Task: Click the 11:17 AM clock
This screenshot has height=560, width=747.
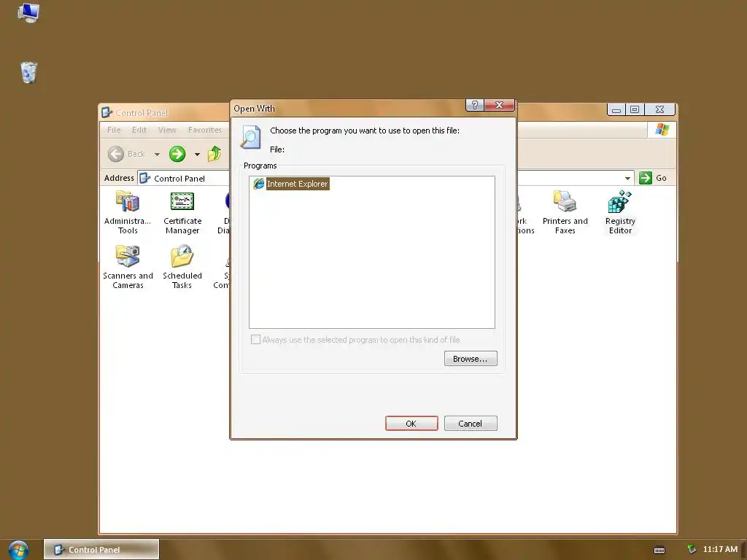Action: point(720,550)
